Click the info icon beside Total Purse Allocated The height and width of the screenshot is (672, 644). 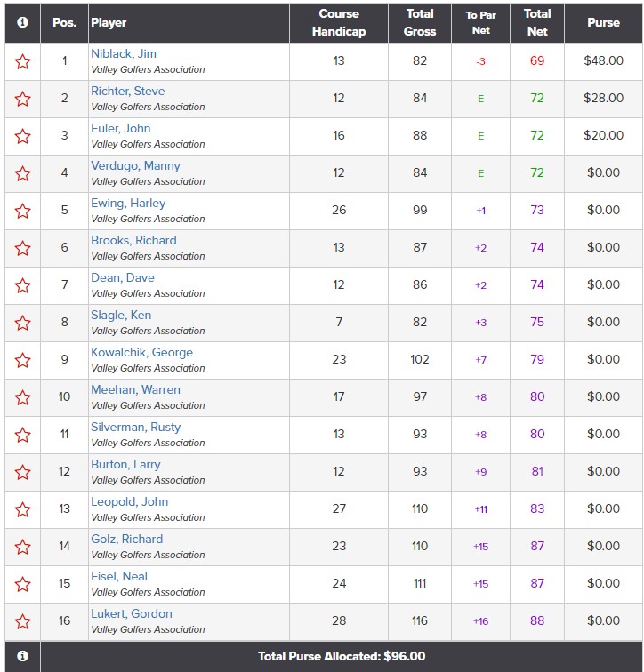click(22, 656)
